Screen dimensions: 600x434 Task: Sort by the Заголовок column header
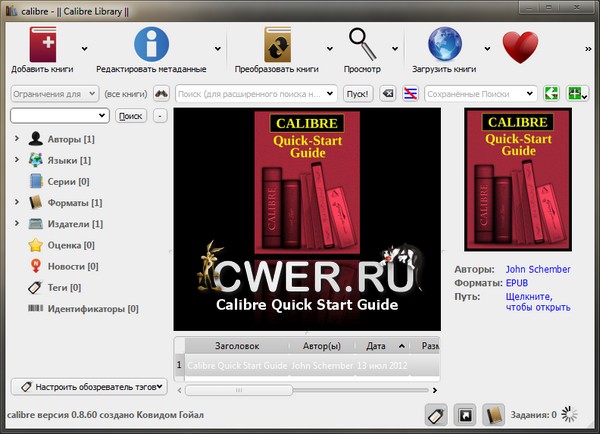237,346
